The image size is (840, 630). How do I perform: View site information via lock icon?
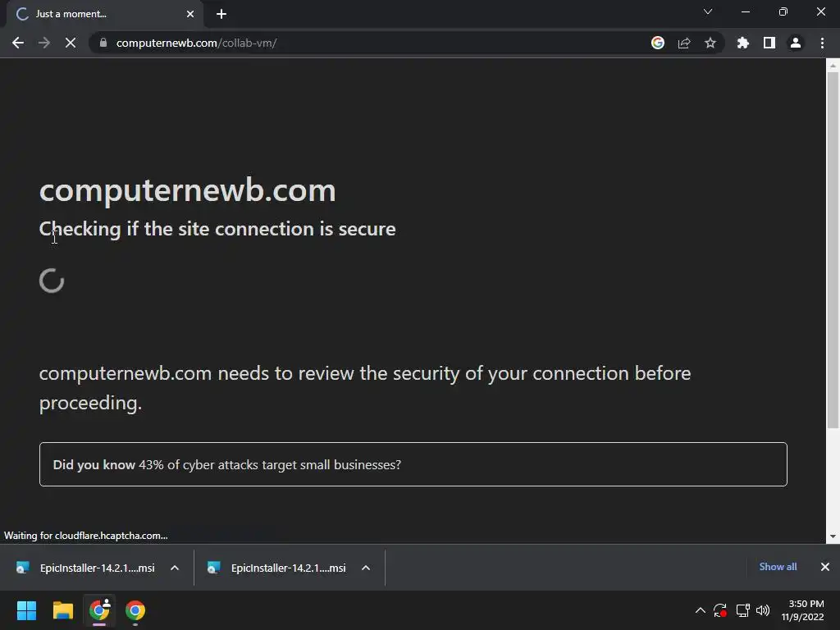click(x=103, y=43)
